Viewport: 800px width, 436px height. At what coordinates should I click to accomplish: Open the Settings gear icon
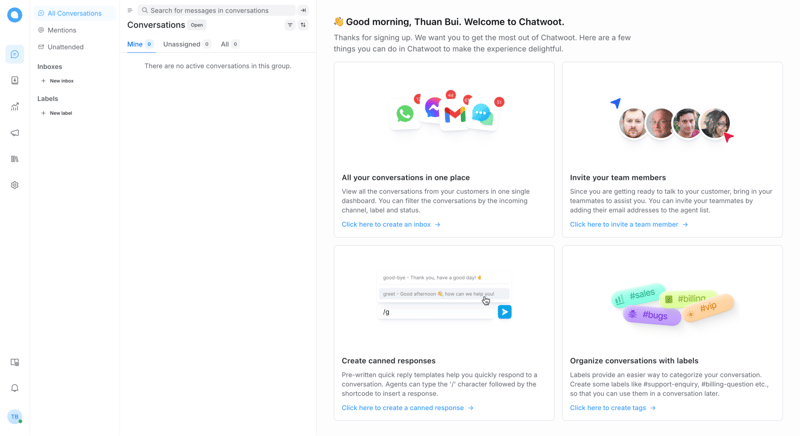[x=15, y=185]
